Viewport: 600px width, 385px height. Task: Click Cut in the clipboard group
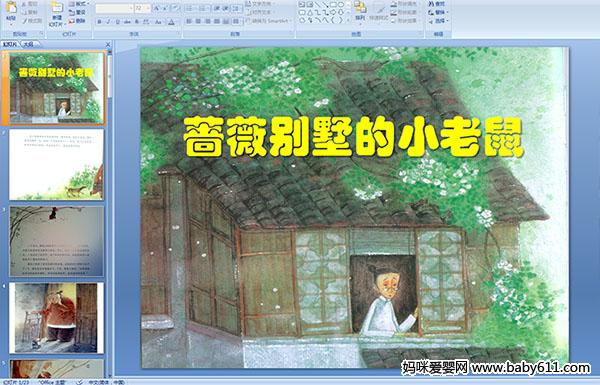[x=30, y=4]
